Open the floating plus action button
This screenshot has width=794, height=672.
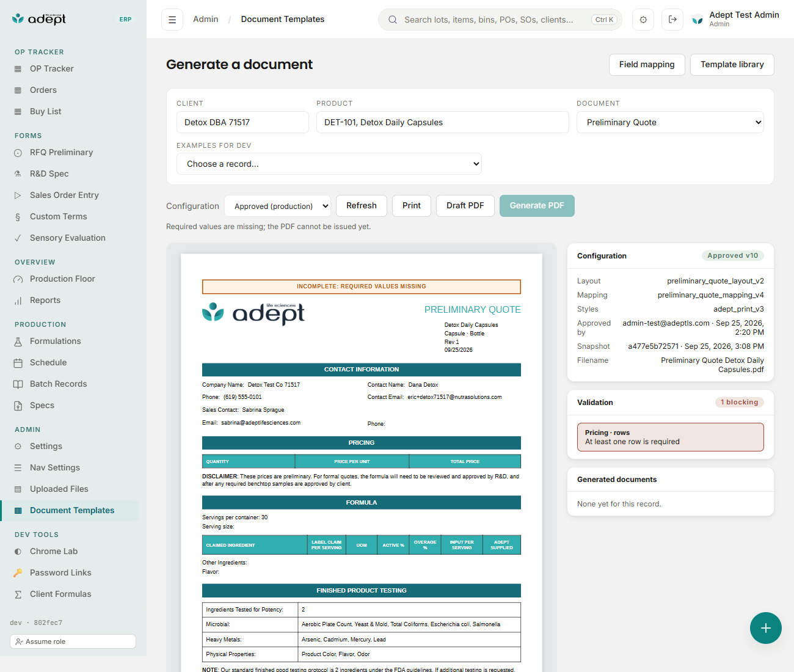[x=766, y=628]
